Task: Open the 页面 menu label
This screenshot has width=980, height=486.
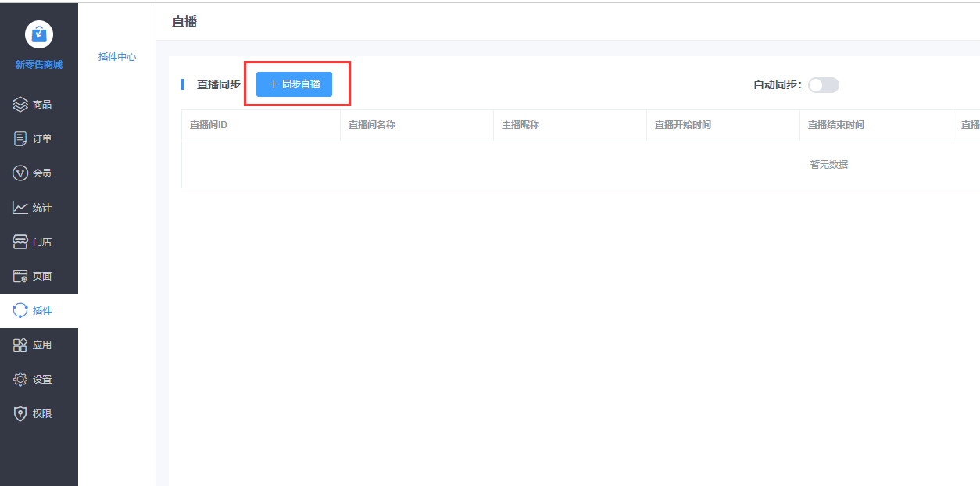Action: click(x=42, y=276)
